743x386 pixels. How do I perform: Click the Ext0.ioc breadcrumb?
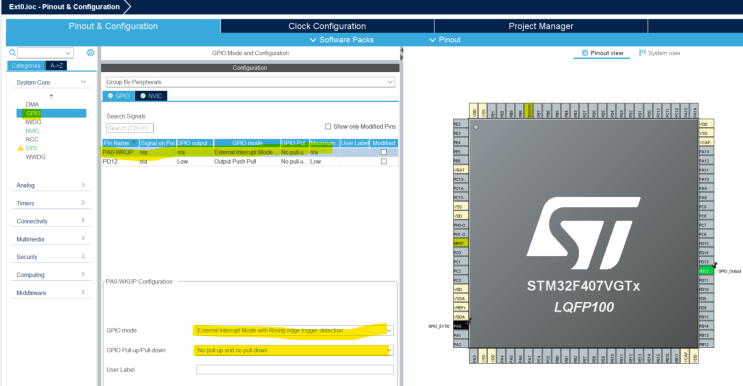(x=64, y=7)
